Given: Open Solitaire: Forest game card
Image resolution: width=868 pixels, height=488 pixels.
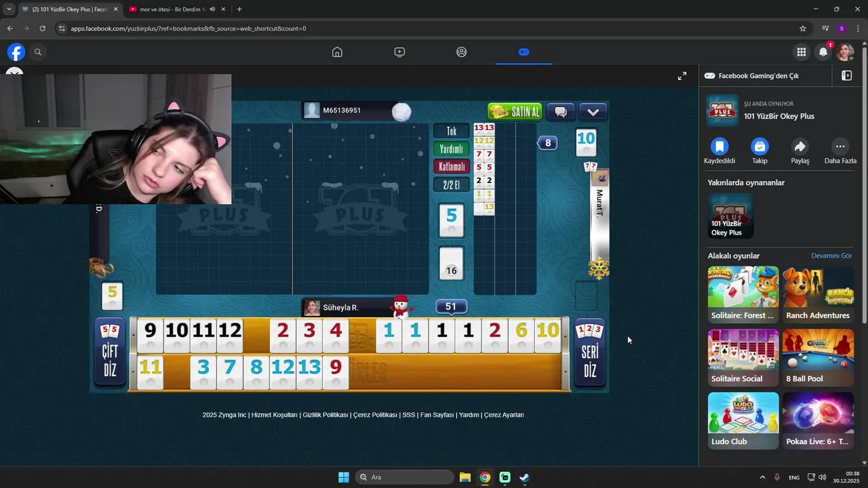Looking at the screenshot, I should pyautogui.click(x=743, y=294).
